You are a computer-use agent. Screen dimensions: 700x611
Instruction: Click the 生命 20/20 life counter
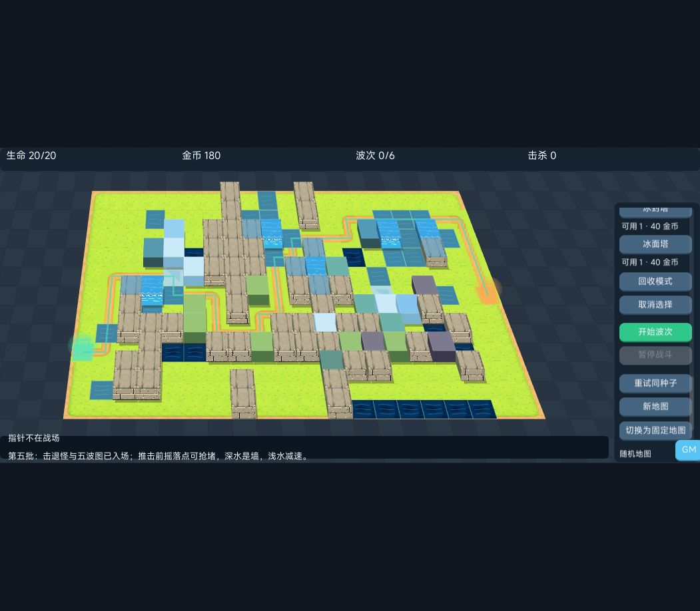coord(31,156)
